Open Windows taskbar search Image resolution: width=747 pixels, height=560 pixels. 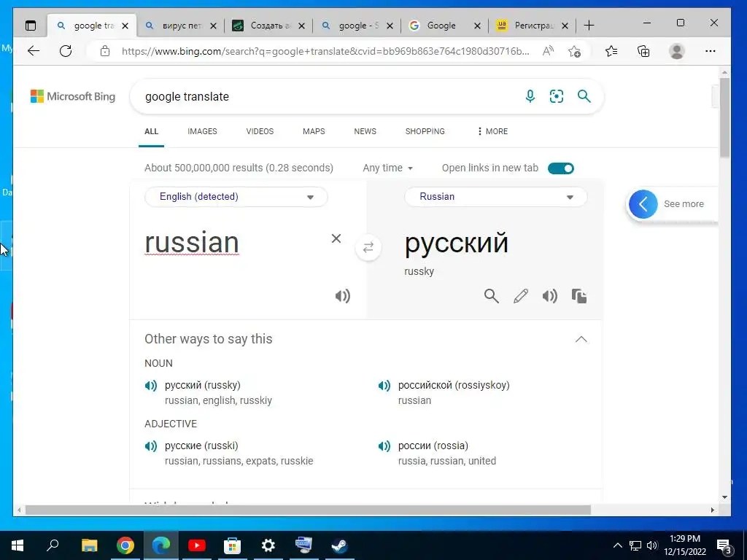coord(53,545)
